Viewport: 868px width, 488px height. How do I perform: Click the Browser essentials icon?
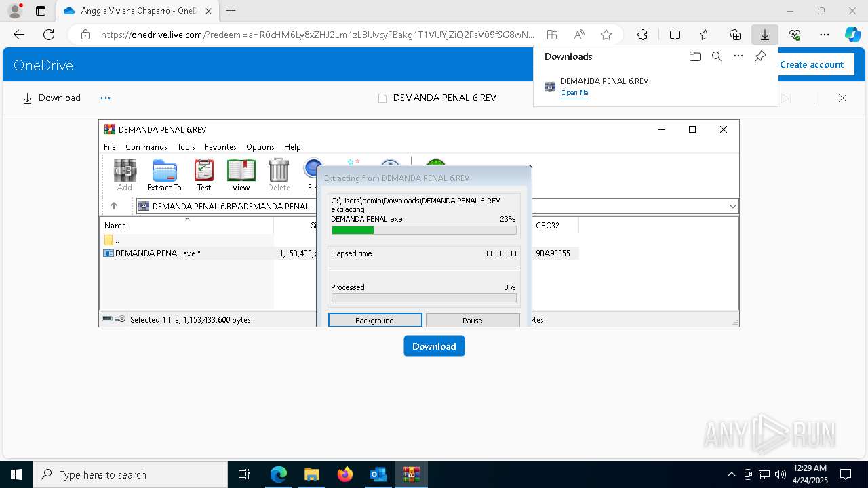pos(795,35)
